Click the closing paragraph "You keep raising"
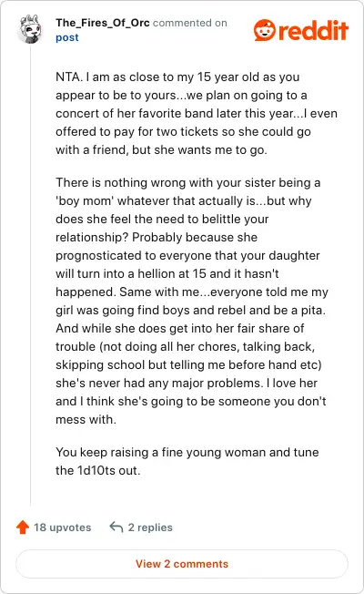 pyautogui.click(x=187, y=461)
